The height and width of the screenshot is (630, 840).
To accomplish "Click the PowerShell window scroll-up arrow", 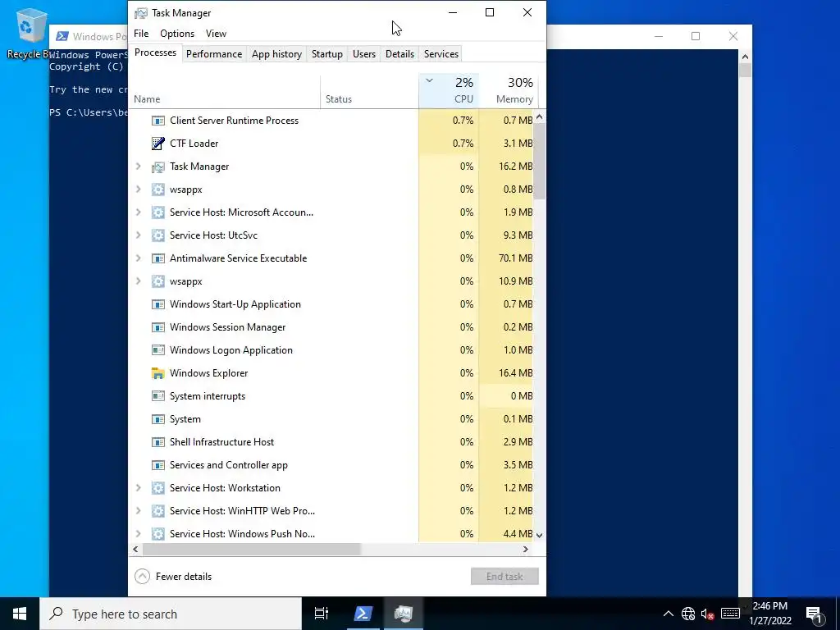I will point(745,57).
